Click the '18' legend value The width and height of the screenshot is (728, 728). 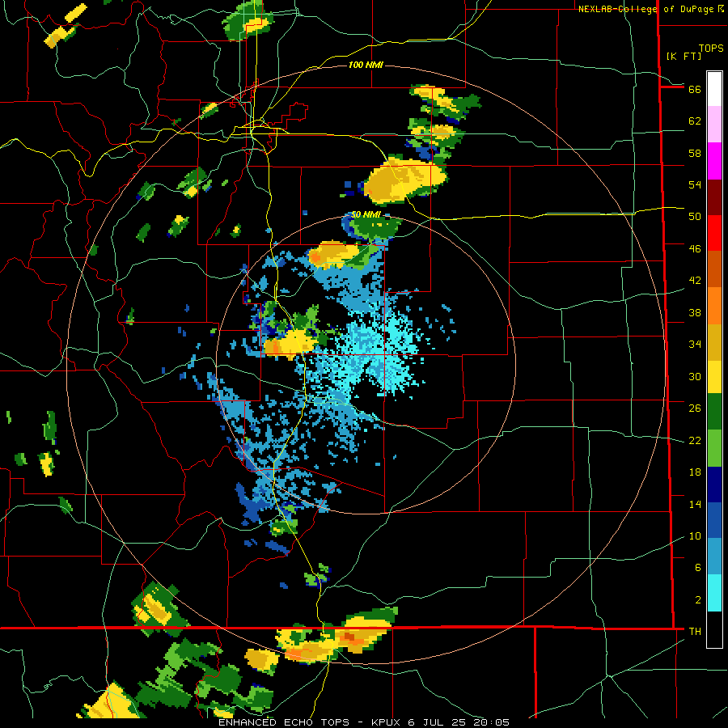point(695,472)
